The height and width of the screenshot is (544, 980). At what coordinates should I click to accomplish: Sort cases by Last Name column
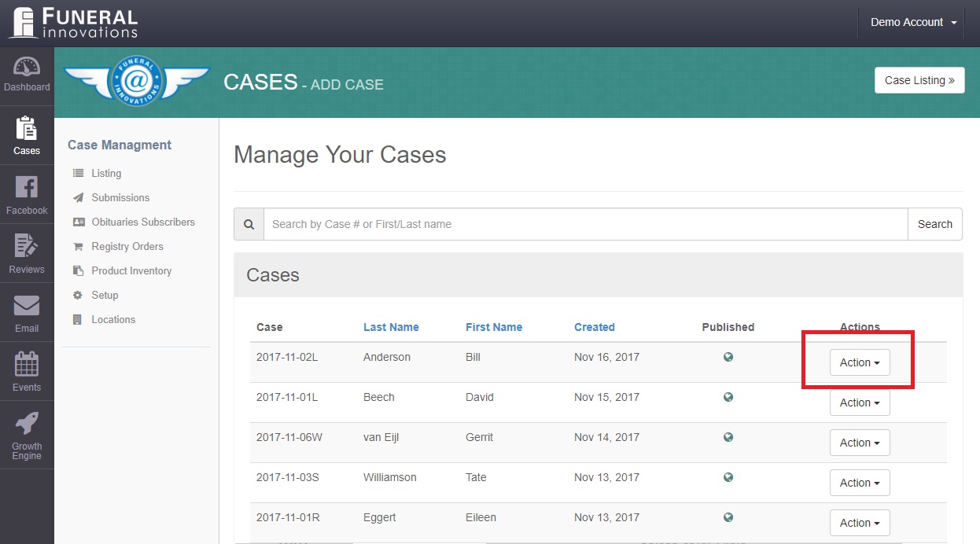(391, 327)
